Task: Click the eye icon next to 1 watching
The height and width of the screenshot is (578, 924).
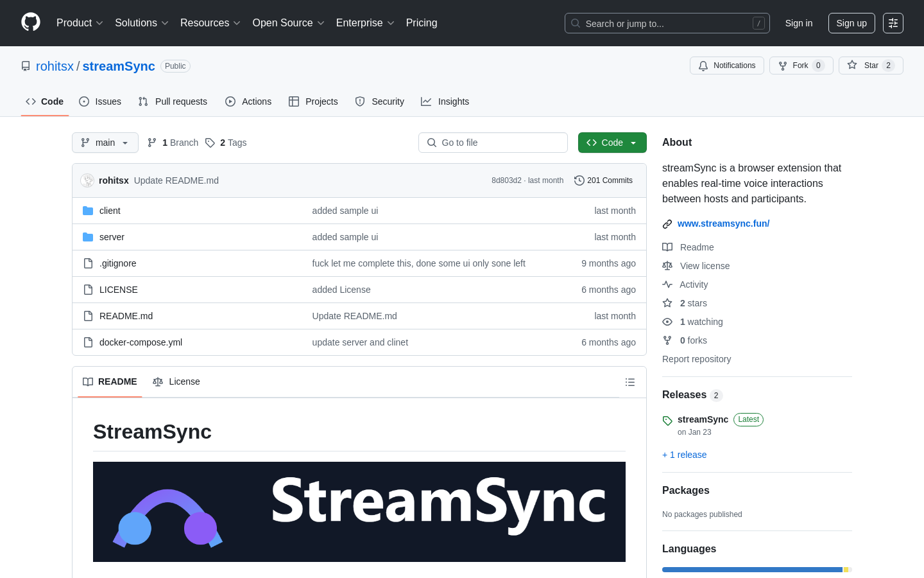Action: tap(667, 322)
